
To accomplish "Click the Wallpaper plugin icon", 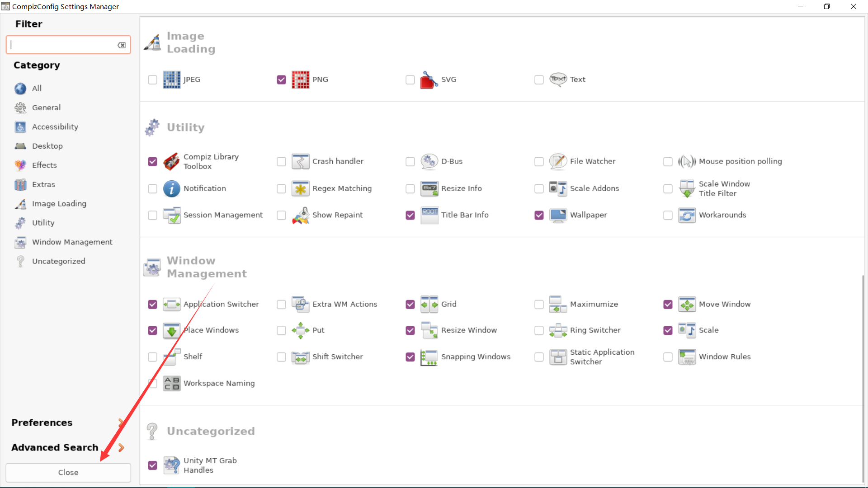I will point(558,215).
